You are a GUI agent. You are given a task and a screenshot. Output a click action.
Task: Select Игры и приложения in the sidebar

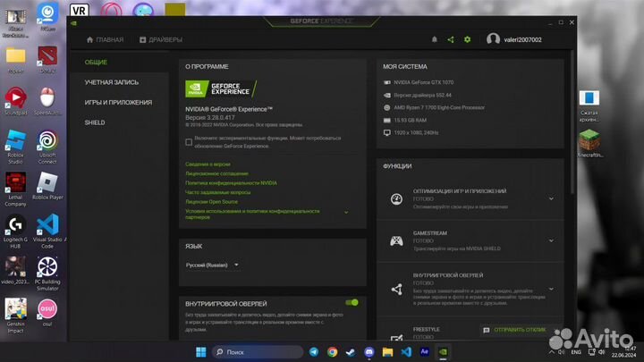click(118, 102)
